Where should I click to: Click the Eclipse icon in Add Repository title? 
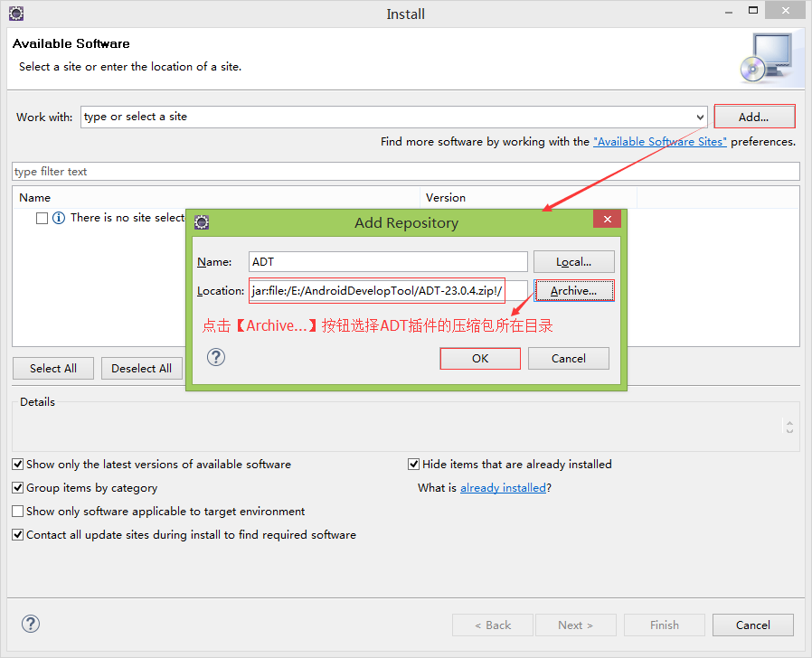coord(202,222)
